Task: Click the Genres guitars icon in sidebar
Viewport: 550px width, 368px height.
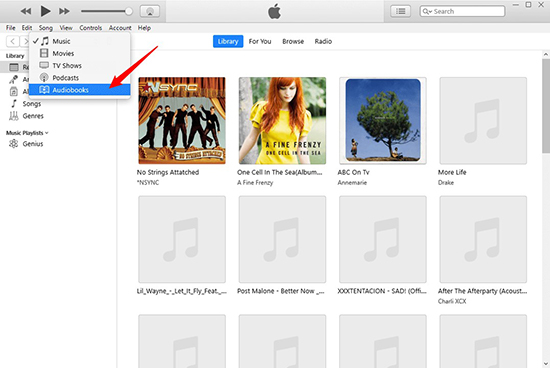Action: 14,116
